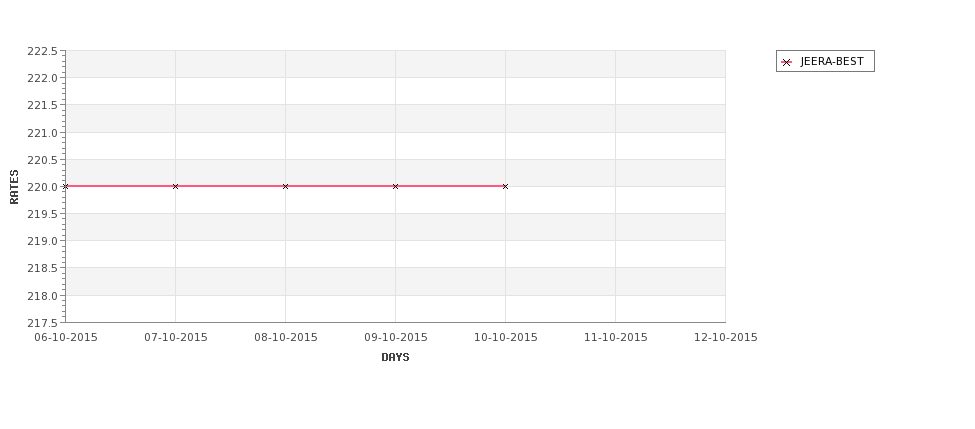This screenshot has height=429, width=975.
Task: Click the 219.0 rate axis label
Action: [x=42, y=241]
